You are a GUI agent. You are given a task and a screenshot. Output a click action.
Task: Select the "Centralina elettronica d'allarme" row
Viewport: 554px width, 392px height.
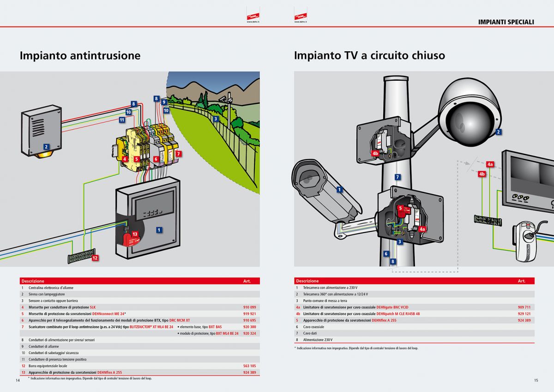(x=140, y=288)
